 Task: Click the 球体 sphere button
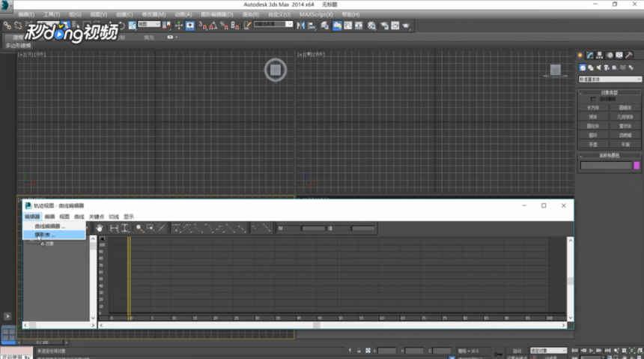tap(593, 117)
